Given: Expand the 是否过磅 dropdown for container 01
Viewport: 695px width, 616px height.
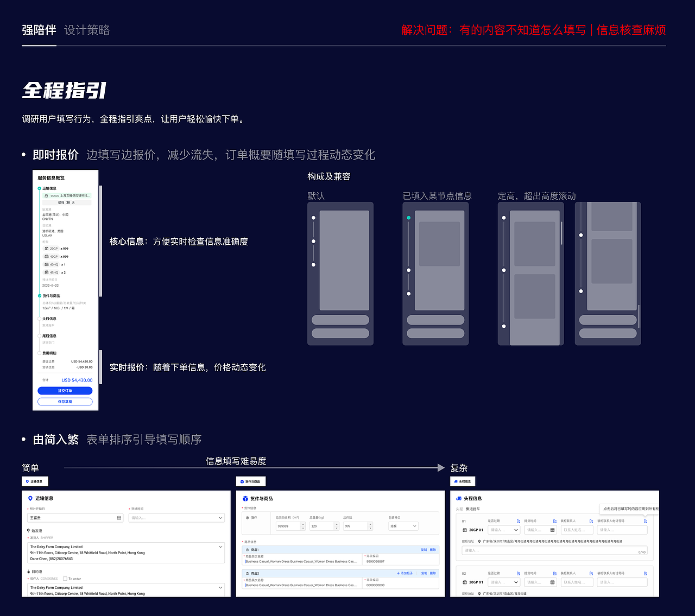Looking at the screenshot, I should pyautogui.click(x=504, y=530).
